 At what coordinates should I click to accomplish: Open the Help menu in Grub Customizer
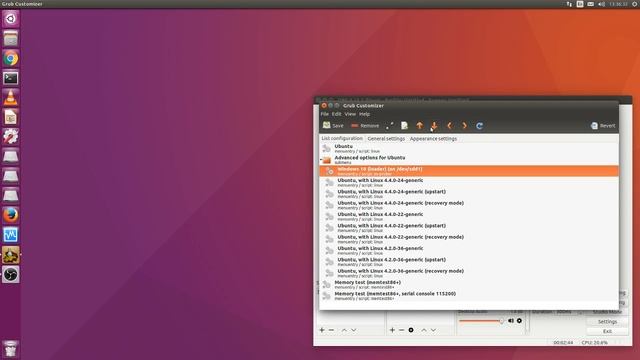point(364,114)
